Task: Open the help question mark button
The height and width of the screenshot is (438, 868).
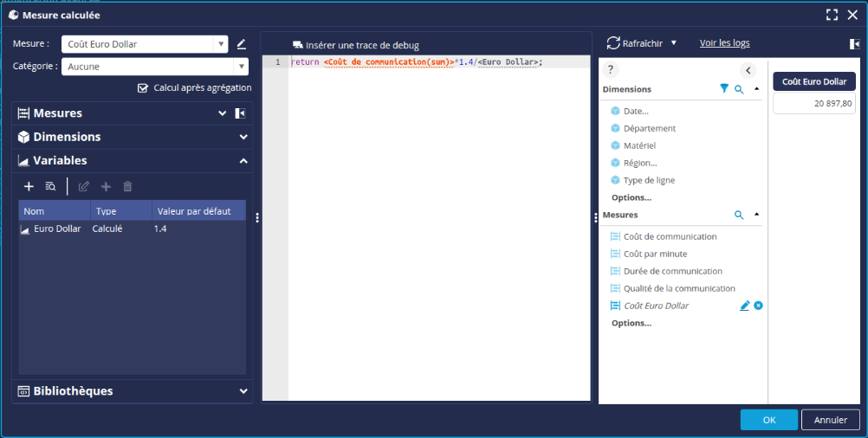Action: coord(610,70)
